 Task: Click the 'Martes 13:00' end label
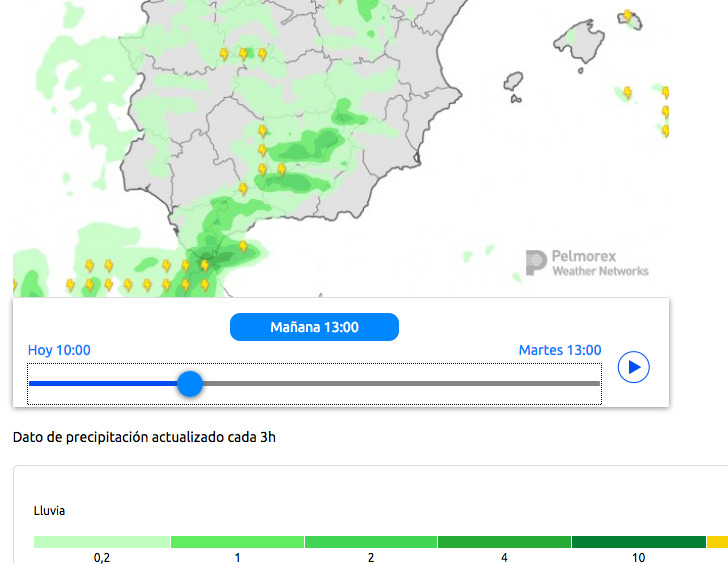[x=560, y=350]
